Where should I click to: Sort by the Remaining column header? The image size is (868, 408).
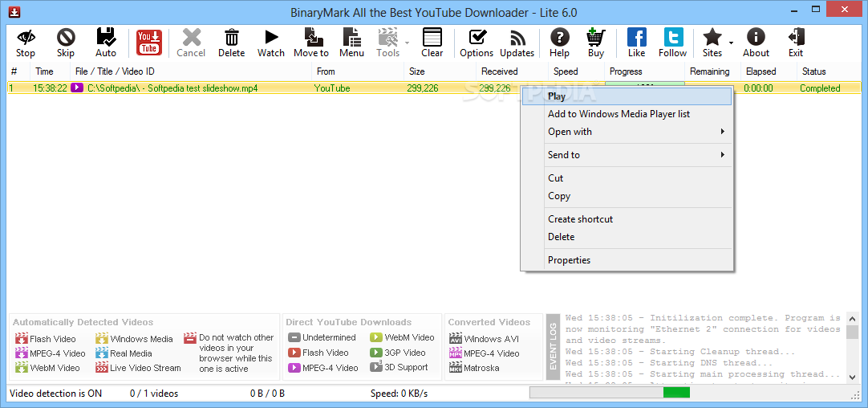tap(712, 71)
